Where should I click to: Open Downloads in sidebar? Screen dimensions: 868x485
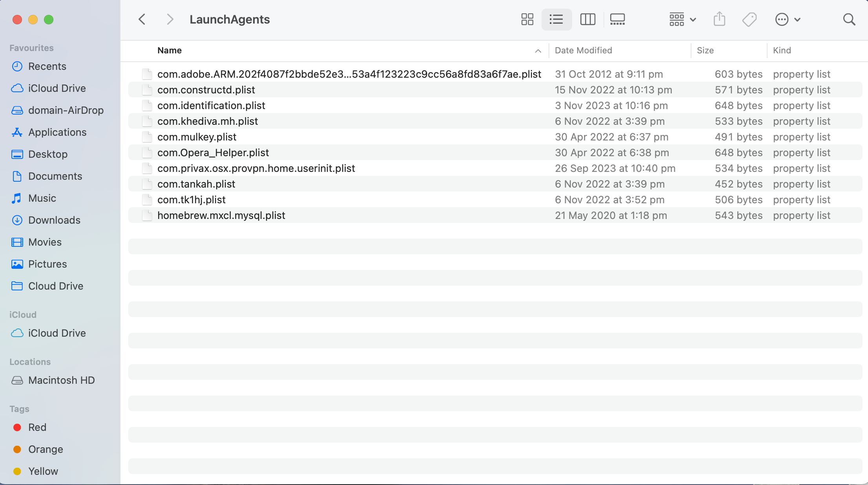[54, 220]
